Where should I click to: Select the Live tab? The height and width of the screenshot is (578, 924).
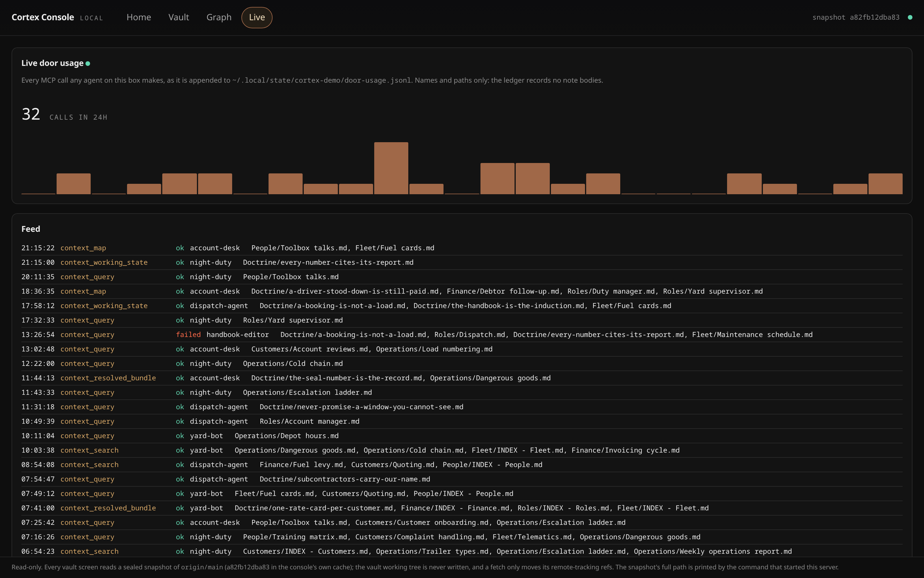tap(257, 17)
